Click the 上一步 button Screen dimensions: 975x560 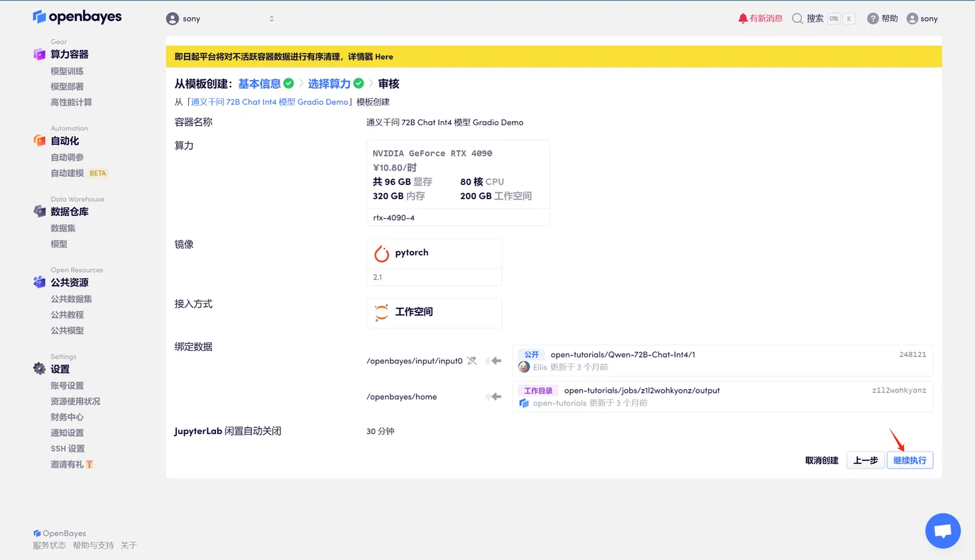pos(865,460)
